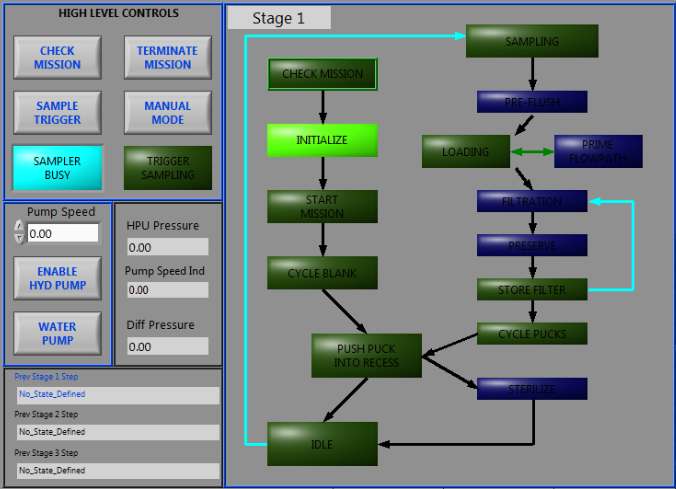Click the SAMPLER BUSY cyan indicator
Viewport: 676px width, 489px height.
(57, 168)
